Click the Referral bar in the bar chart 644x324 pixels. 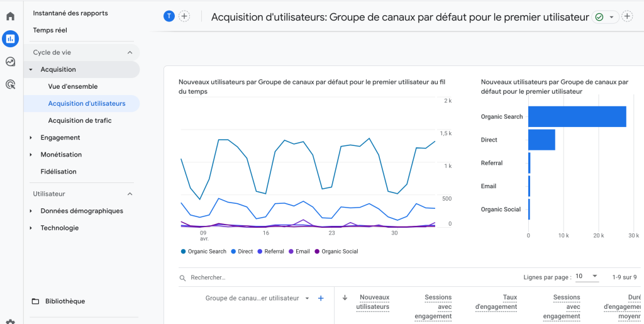tap(530, 163)
